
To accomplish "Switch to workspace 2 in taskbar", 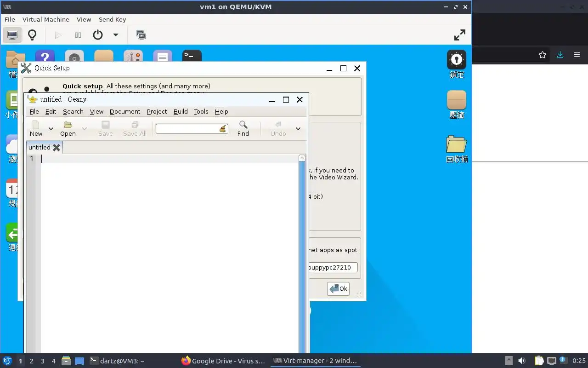I will [x=32, y=361].
